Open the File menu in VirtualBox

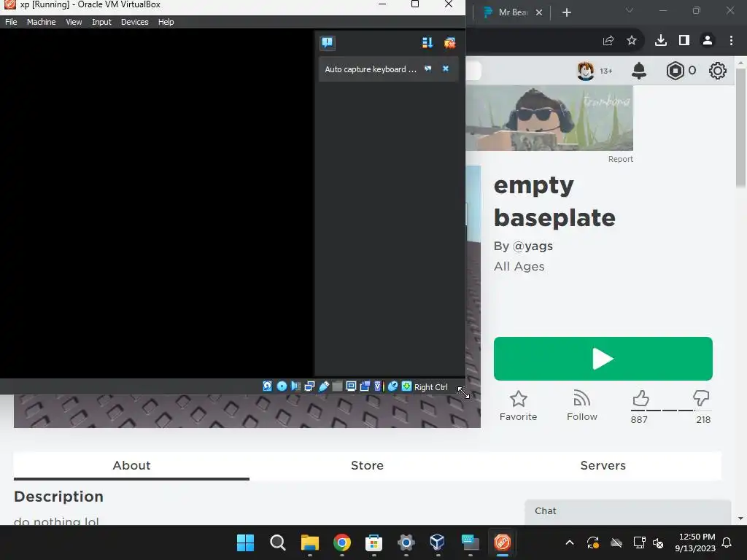pyautogui.click(x=11, y=22)
